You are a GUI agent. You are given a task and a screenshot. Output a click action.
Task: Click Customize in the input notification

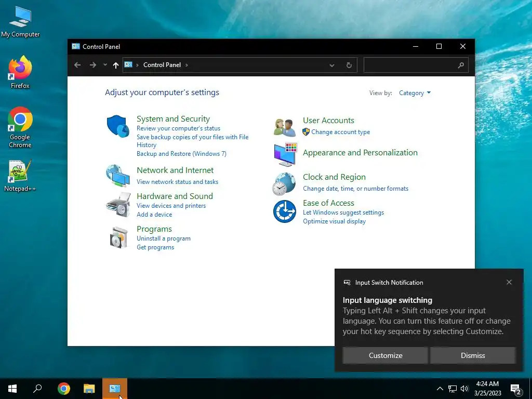coord(385,355)
